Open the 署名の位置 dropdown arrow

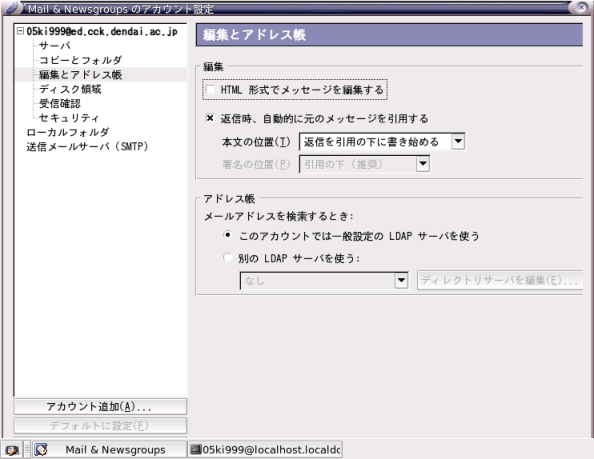tap(423, 164)
